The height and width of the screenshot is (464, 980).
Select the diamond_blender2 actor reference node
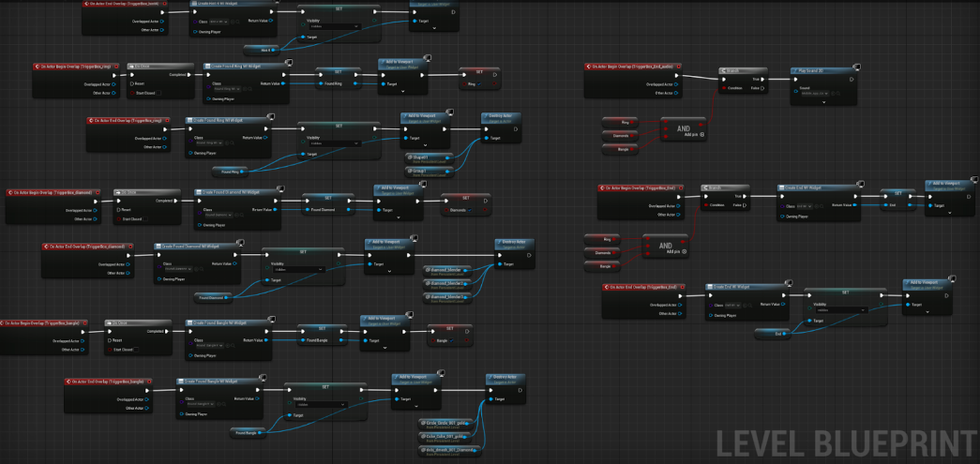tap(448, 283)
